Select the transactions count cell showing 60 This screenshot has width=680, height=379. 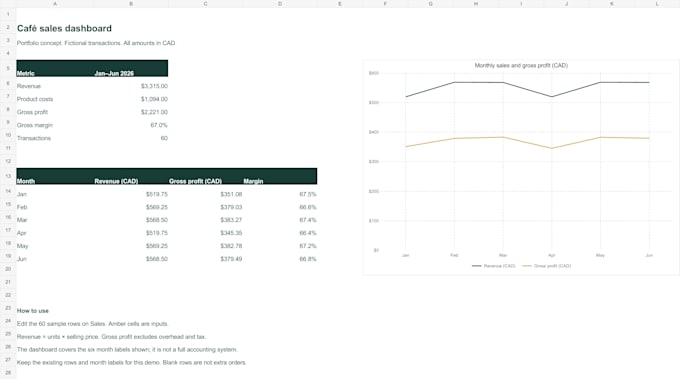point(164,138)
